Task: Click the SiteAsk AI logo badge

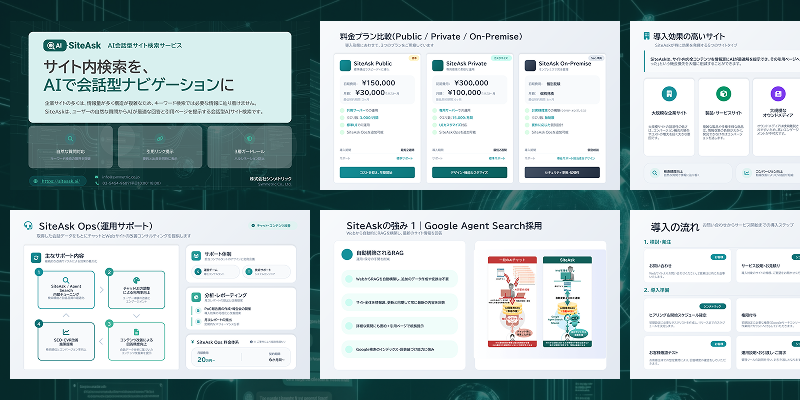Action: point(55,45)
